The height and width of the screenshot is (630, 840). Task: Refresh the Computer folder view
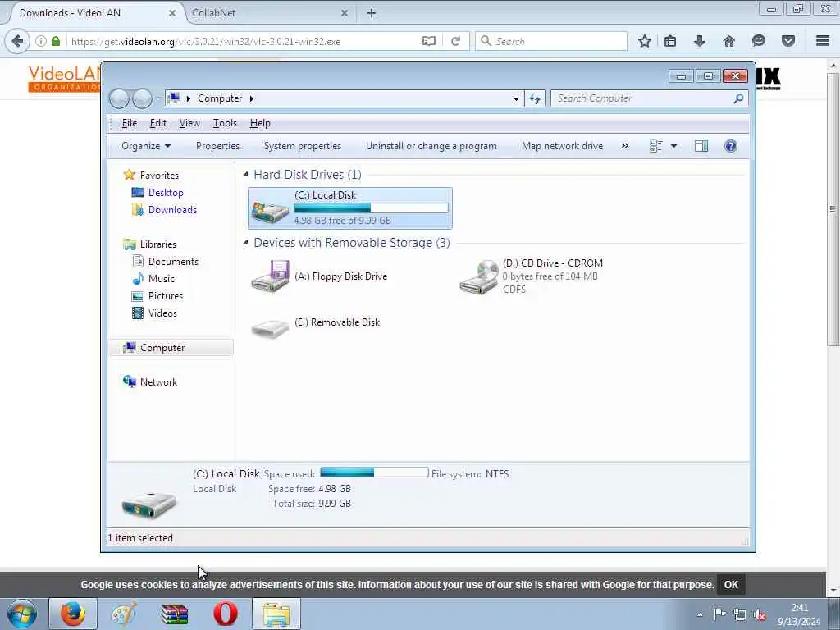coord(535,98)
